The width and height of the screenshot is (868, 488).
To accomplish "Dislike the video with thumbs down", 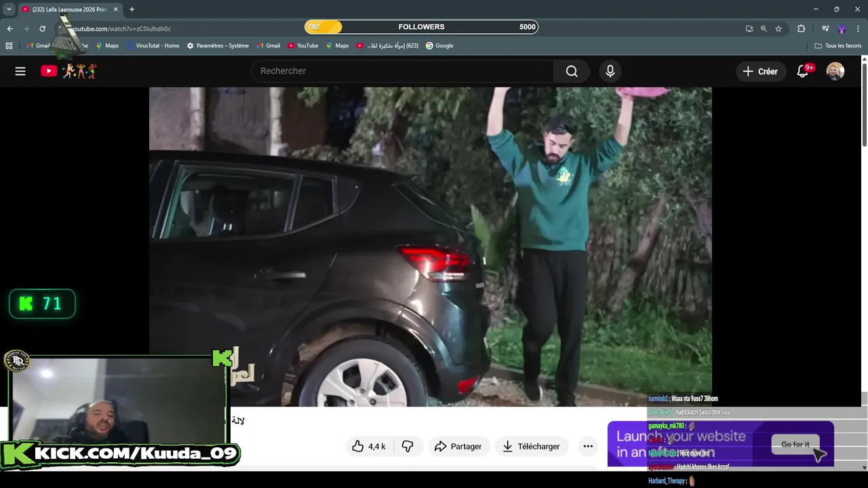I will (x=408, y=446).
